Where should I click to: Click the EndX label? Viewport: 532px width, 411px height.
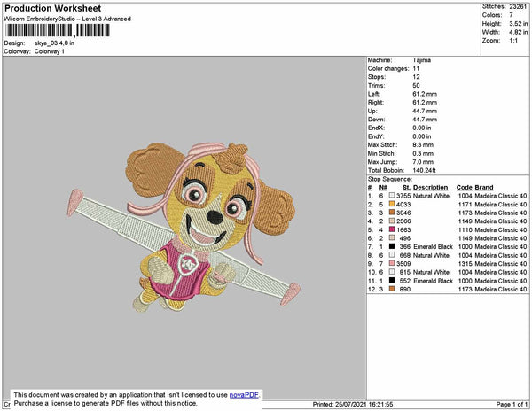376,128
